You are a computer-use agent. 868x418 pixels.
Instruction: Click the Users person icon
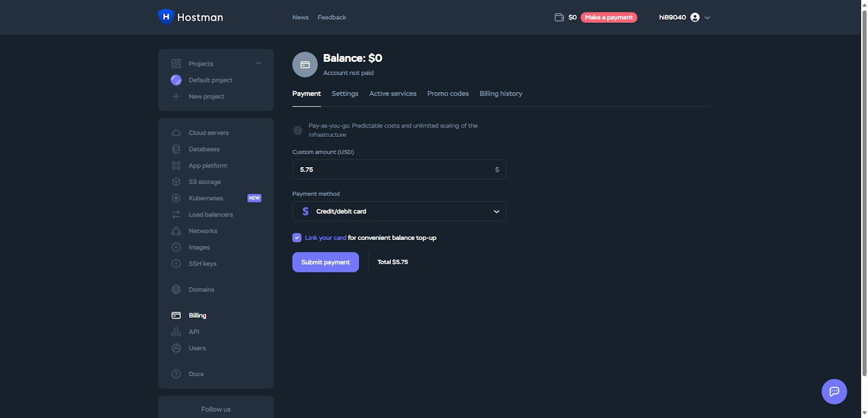coord(176,348)
